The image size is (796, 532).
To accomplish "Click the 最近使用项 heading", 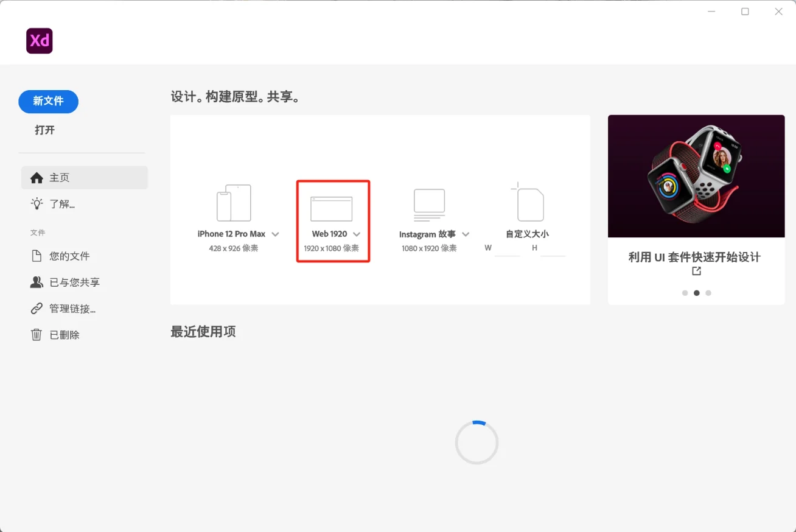I will [203, 332].
